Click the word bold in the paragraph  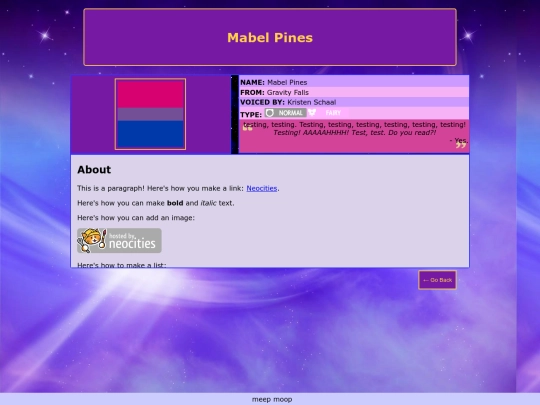point(175,203)
